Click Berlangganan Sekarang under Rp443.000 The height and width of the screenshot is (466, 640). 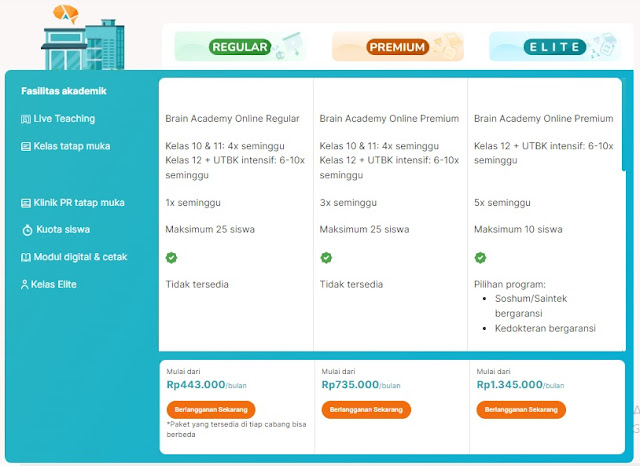(x=211, y=409)
